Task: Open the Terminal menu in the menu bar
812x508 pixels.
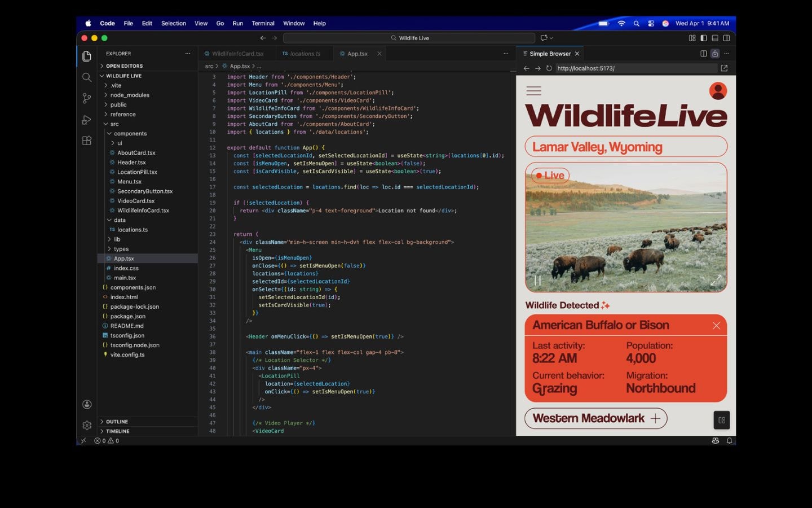Action: [263, 23]
